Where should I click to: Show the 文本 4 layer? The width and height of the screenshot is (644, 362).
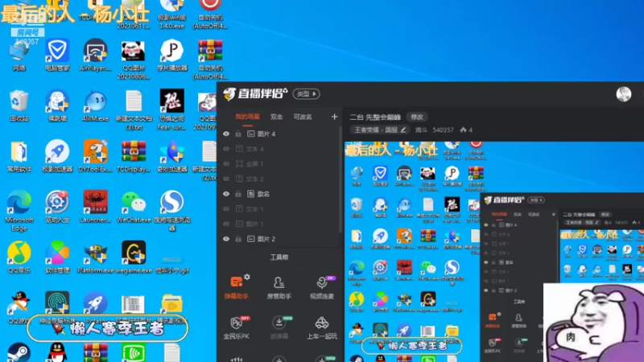(226, 149)
